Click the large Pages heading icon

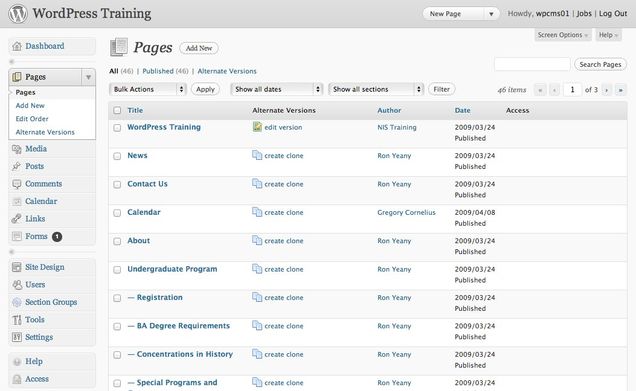pyautogui.click(x=119, y=47)
